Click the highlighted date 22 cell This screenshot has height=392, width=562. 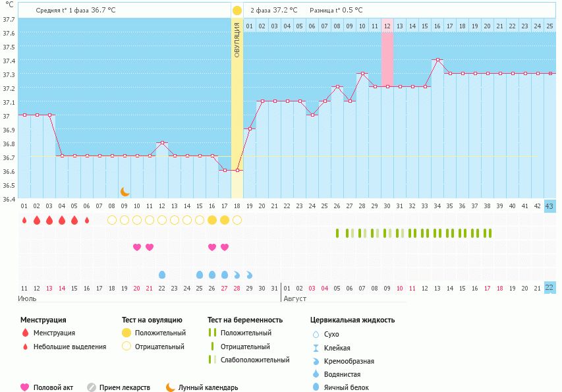point(549,288)
